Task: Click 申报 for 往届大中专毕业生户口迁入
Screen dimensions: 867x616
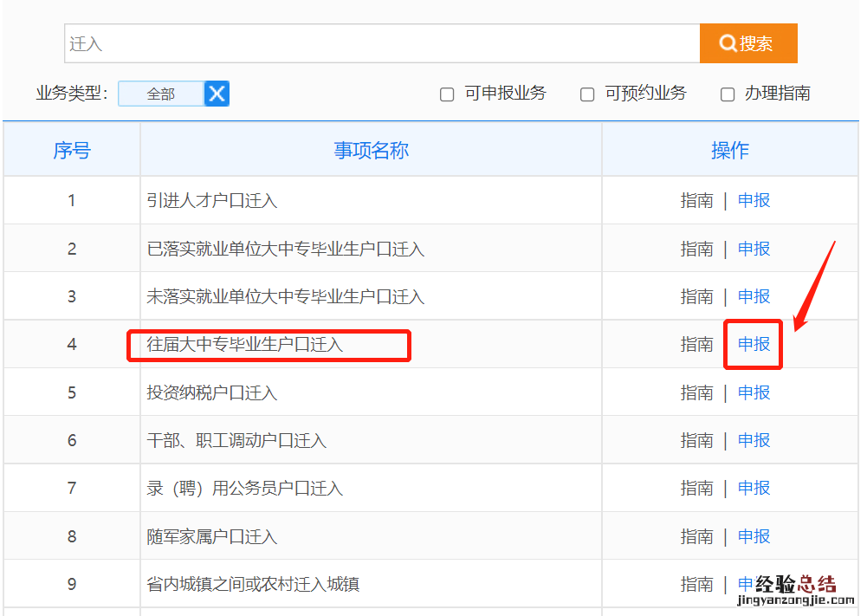Action: point(754,344)
